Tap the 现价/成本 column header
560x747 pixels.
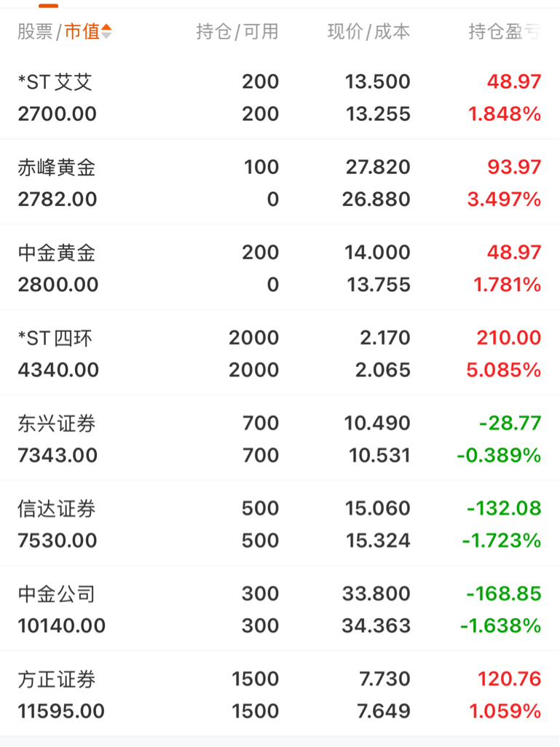click(x=369, y=31)
